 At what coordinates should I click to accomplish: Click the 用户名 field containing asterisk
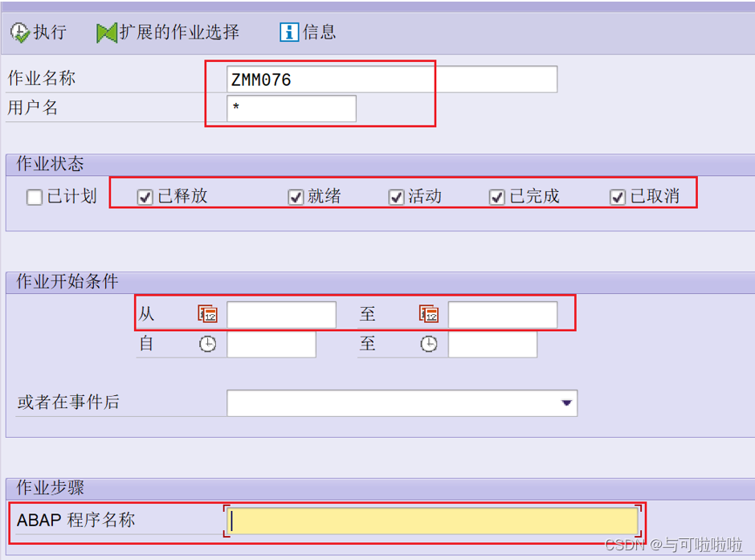[291, 108]
